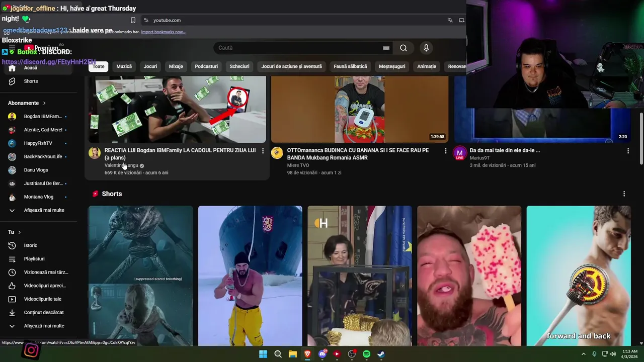Image resolution: width=644 pixels, height=362 pixels.
Task: Show hidden system tray icons
Action: [x=584, y=354]
